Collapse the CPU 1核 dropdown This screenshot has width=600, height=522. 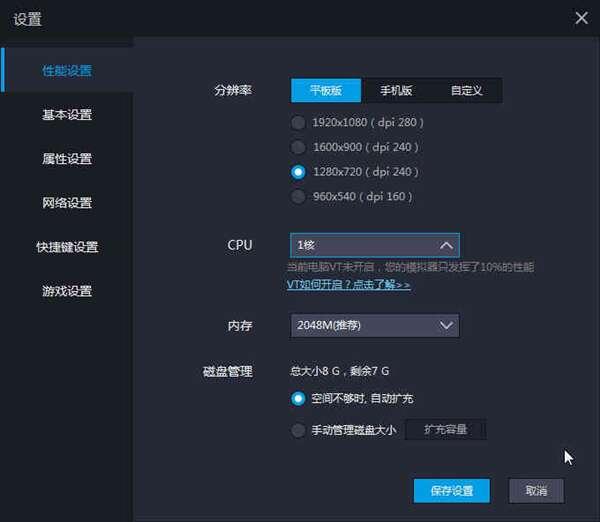pos(446,245)
